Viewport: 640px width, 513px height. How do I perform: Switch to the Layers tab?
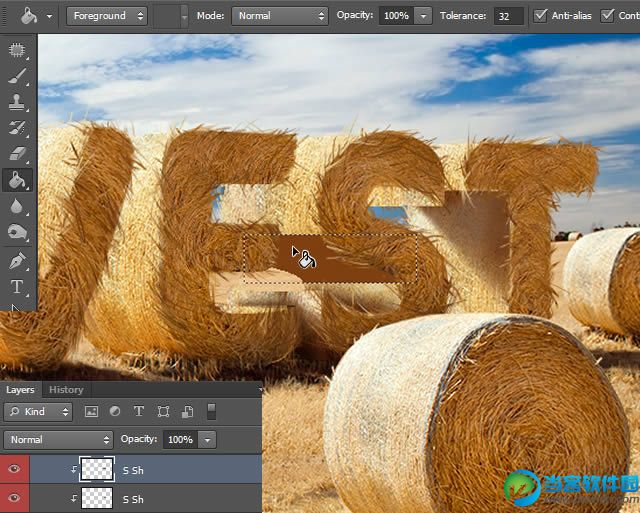coord(20,390)
